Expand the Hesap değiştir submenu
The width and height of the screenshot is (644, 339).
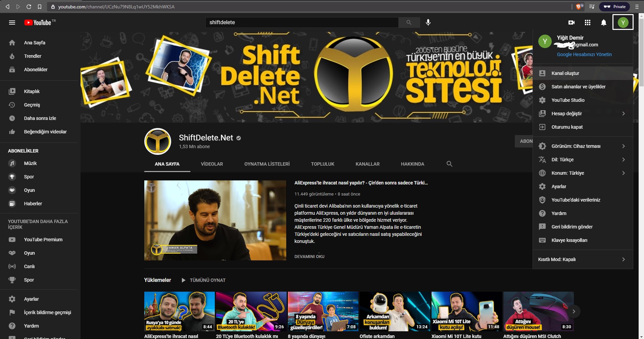pos(567,114)
